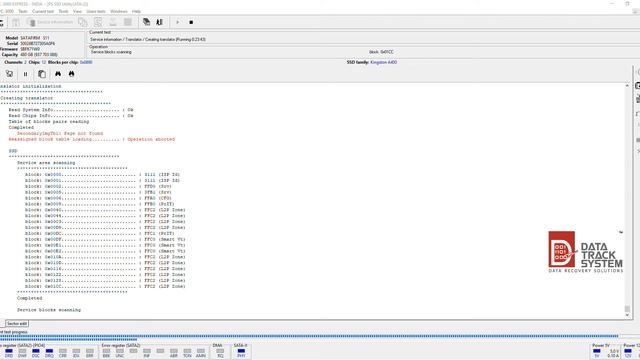The height and width of the screenshot is (360, 640).
Task: Click the 'Read Chips Info' log line
Action: pyautogui.click(x=71, y=116)
